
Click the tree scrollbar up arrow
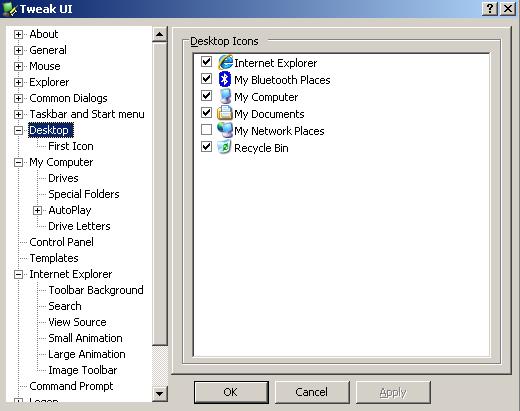click(160, 34)
